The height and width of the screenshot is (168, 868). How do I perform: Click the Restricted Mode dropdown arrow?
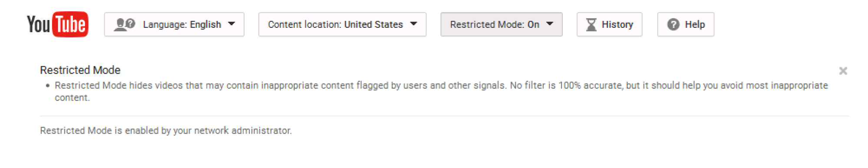click(550, 24)
